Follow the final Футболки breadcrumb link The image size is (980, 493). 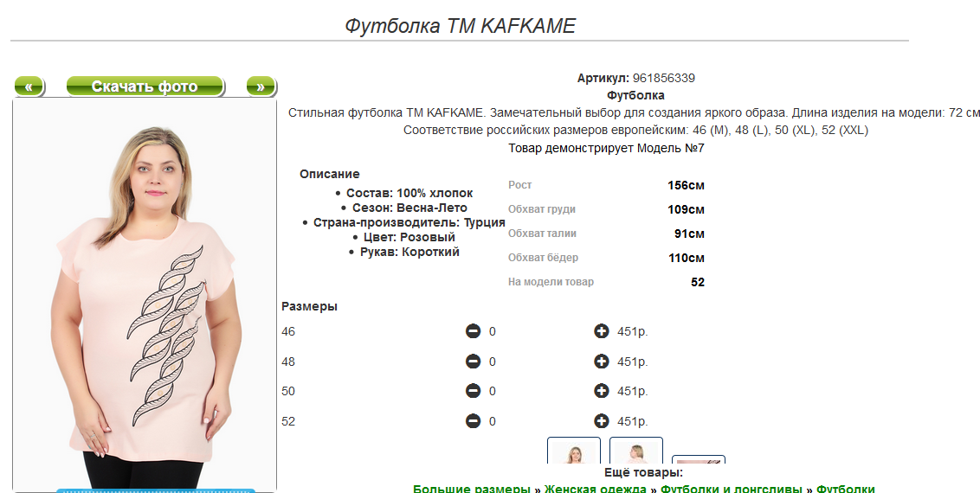pos(846,489)
